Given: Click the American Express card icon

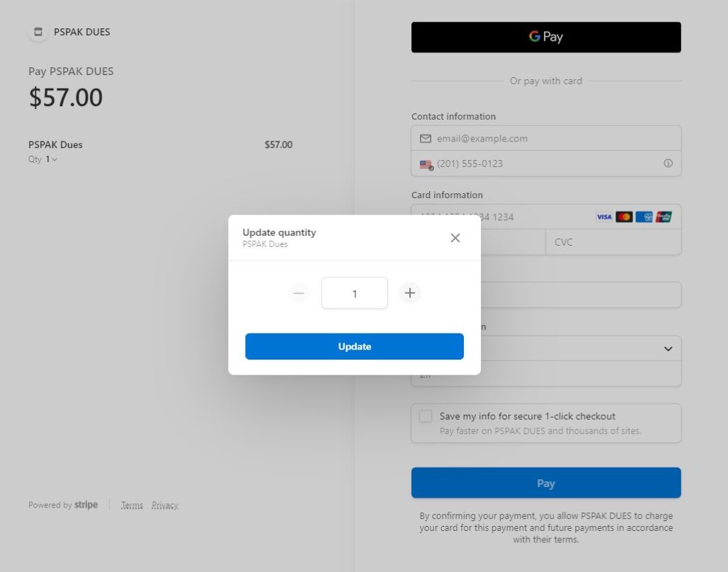Looking at the screenshot, I should [644, 217].
